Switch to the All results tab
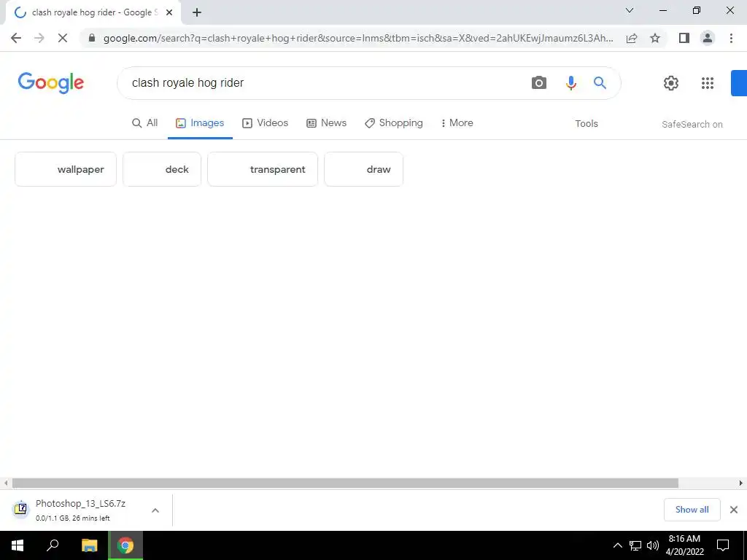 tap(145, 122)
